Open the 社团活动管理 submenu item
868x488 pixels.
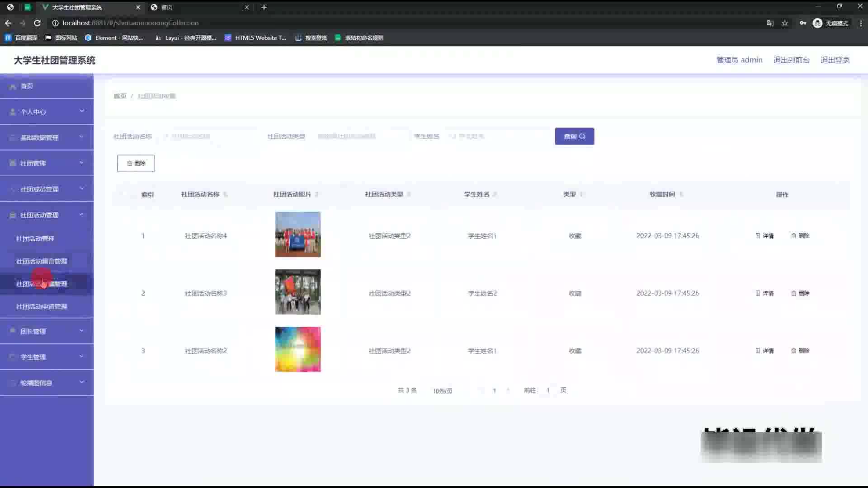[47, 239]
